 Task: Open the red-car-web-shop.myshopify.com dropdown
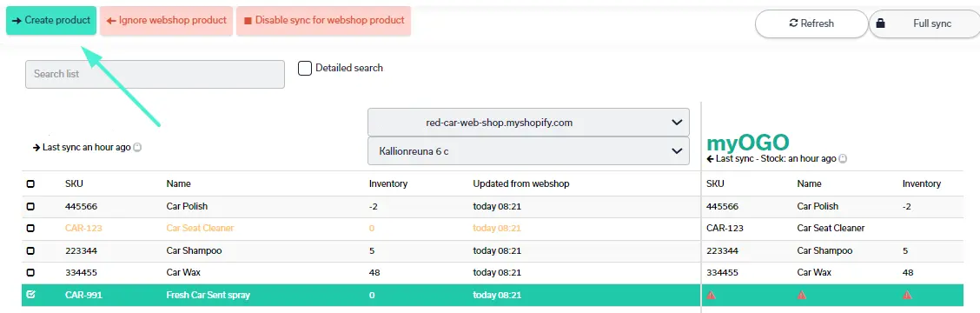[528, 123]
